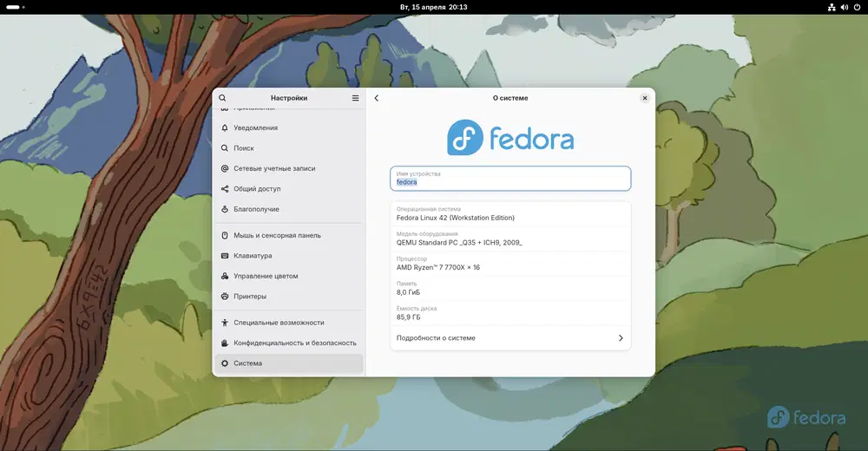Click the AMD Ryzen 7 7700X processor row
This screenshot has height=451, width=868.
pos(510,264)
